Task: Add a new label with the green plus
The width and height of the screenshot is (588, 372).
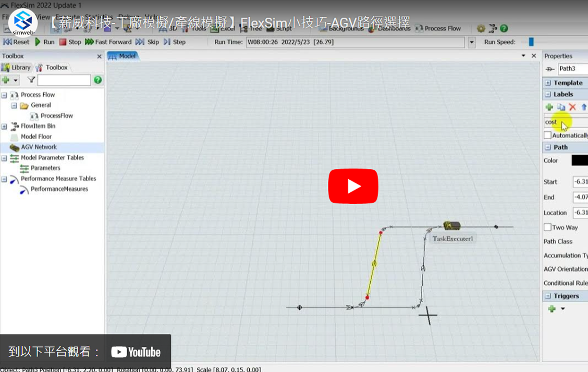Action: point(549,107)
